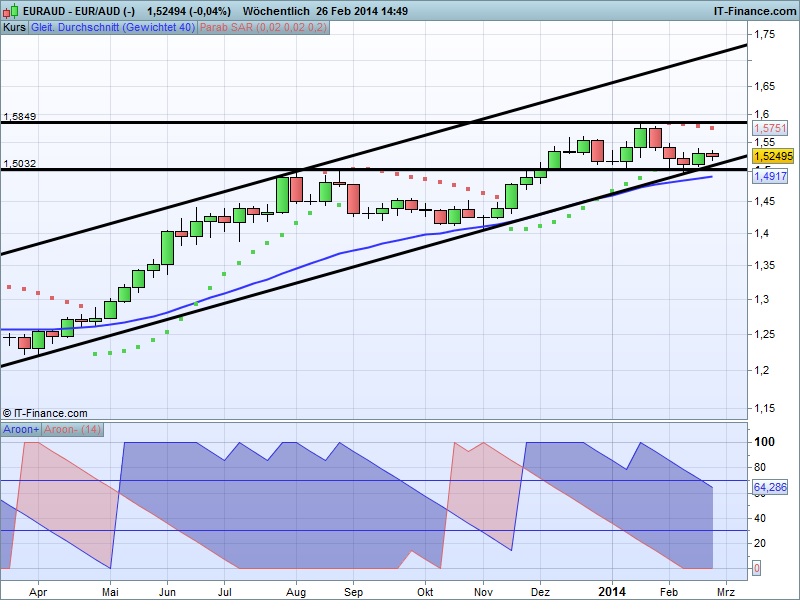This screenshot has width=800, height=614.
Task: Click the red Aroon value tag 0
Action: click(x=757, y=568)
